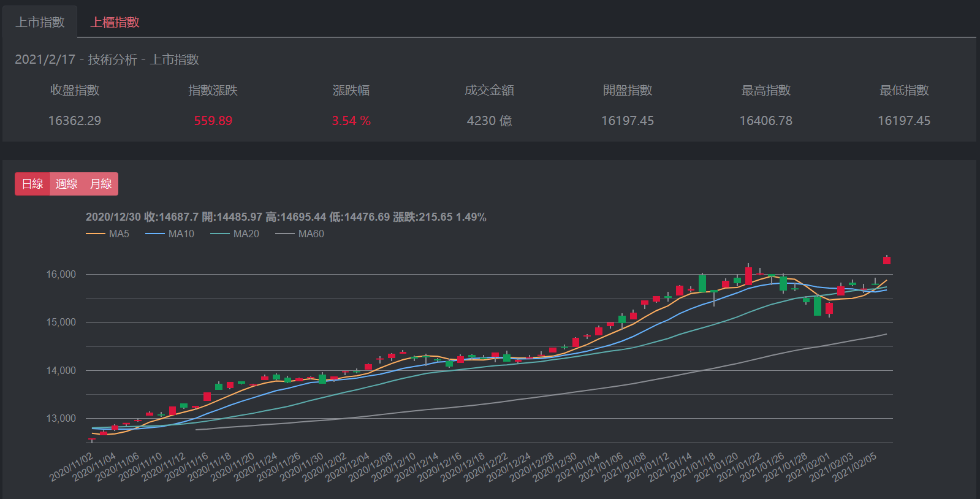980x499 pixels.
Task: Click the 2020/12/30 candle data readout
Action: coord(286,217)
